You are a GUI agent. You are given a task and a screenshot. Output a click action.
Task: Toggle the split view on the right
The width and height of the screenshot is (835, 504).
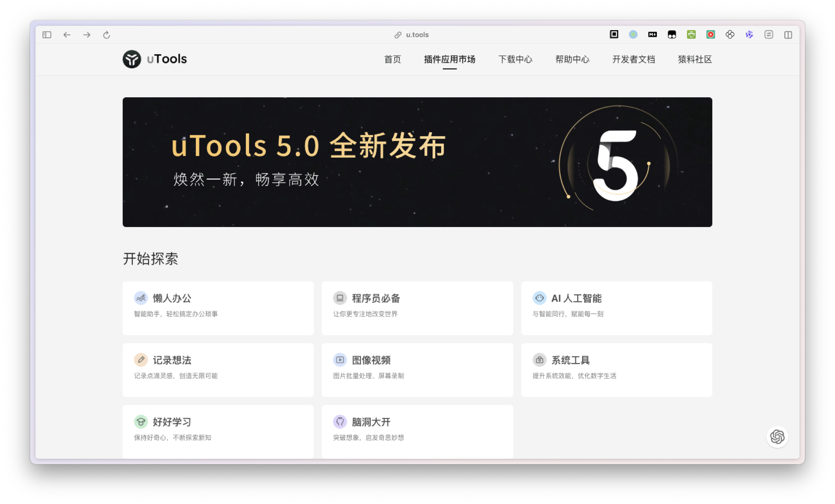[x=788, y=35]
